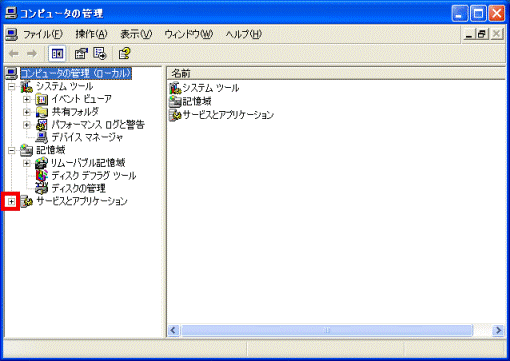Open the ファイル(F) menu
510x361 pixels.
click(x=43, y=34)
